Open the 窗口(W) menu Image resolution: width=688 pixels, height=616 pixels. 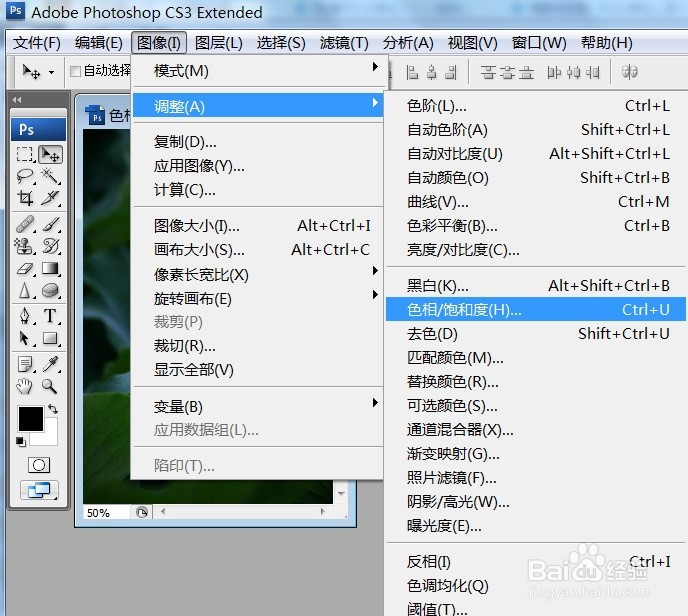pyautogui.click(x=539, y=43)
